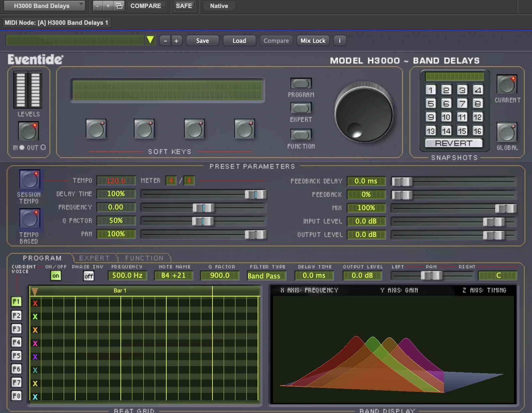Select voice F1 in beat grid
This screenshot has width=532, height=413.
click(x=16, y=302)
